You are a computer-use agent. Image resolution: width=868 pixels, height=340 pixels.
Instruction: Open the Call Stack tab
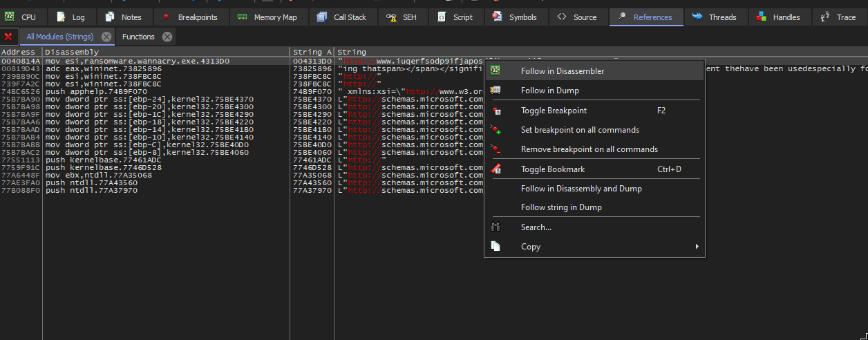click(x=343, y=17)
